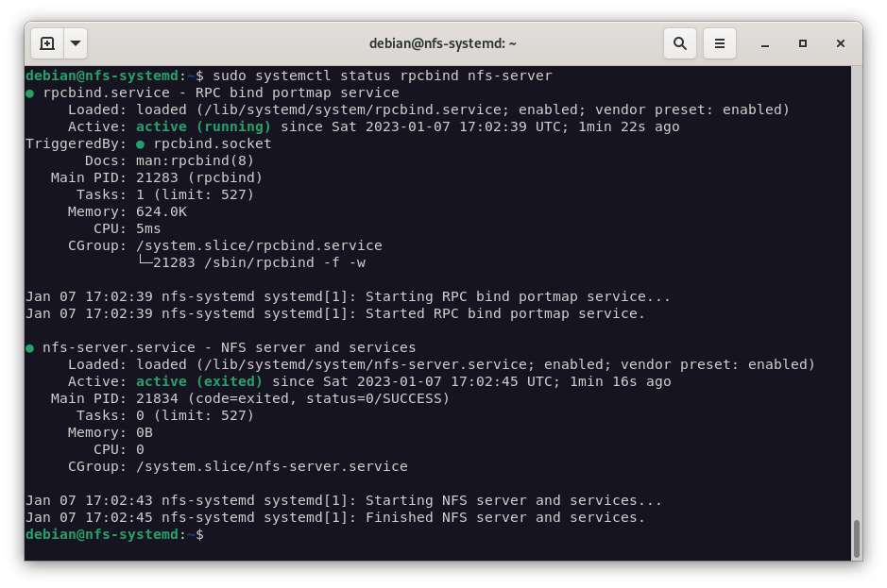Open terminal search with magnifier icon
The width and height of the screenshot is (887, 588).
[679, 43]
